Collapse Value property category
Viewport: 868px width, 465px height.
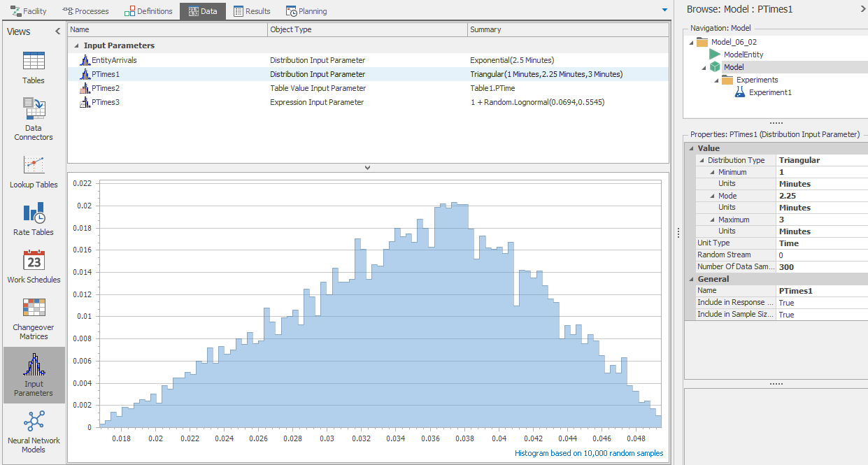[x=691, y=148]
